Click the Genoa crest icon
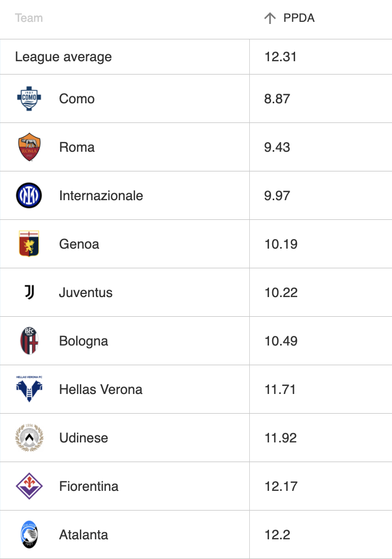This screenshot has width=392, height=559. click(29, 244)
